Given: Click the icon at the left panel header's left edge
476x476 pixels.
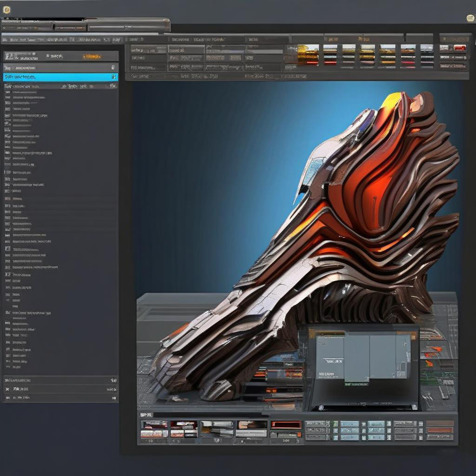Looking at the screenshot, I should pos(9,56).
